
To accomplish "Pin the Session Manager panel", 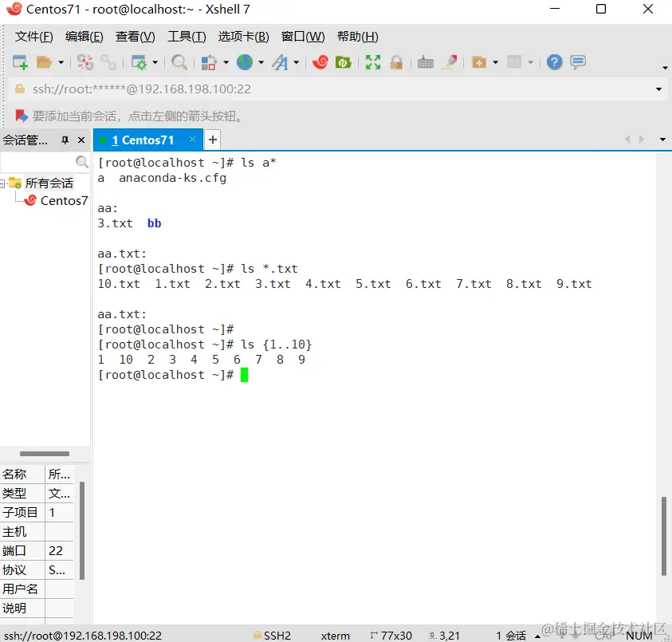I will point(65,140).
